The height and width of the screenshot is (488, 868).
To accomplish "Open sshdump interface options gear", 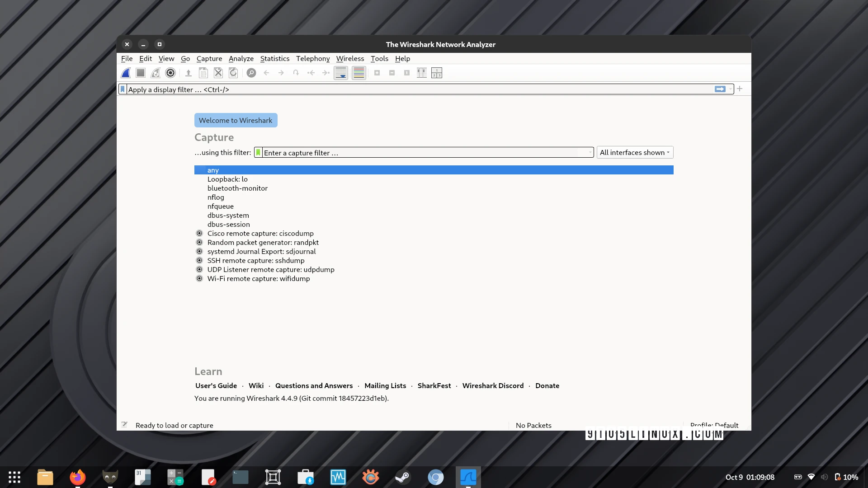I will tap(199, 261).
